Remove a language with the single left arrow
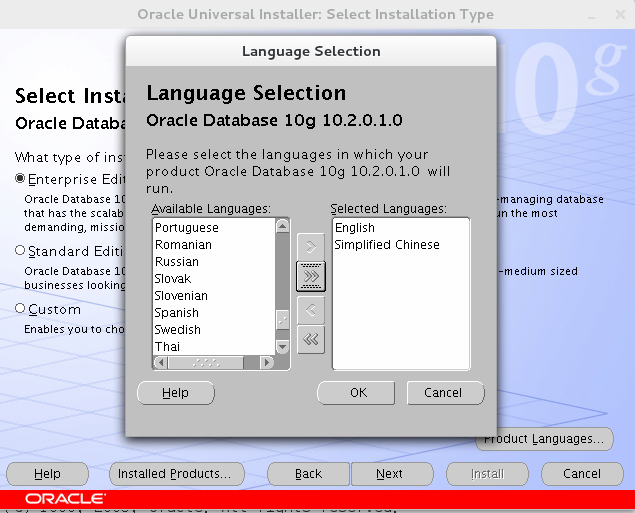Viewport: 635px width, 513px height. 311,311
